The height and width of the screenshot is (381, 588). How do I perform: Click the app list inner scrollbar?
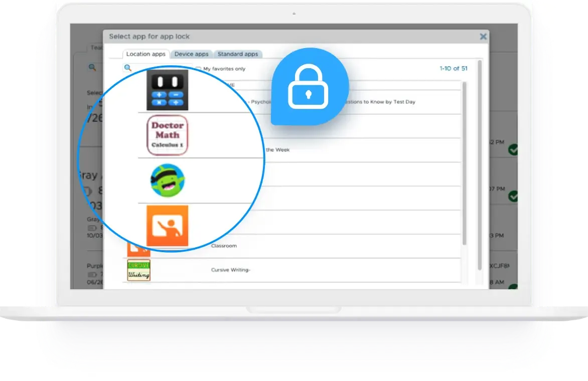click(464, 164)
